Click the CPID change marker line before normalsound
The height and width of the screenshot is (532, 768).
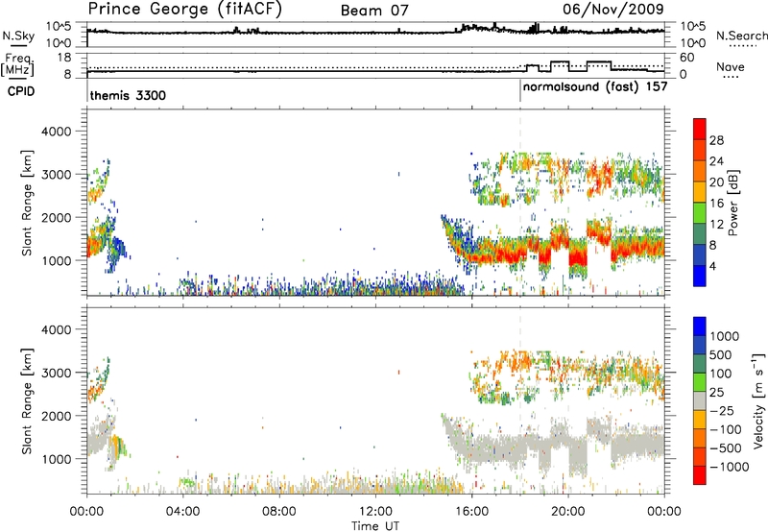(520, 90)
